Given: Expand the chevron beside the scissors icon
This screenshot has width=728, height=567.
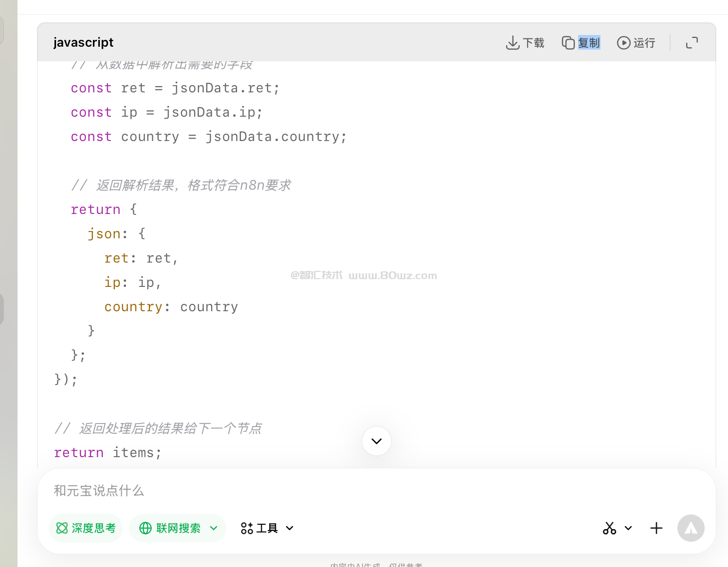Looking at the screenshot, I should (628, 528).
